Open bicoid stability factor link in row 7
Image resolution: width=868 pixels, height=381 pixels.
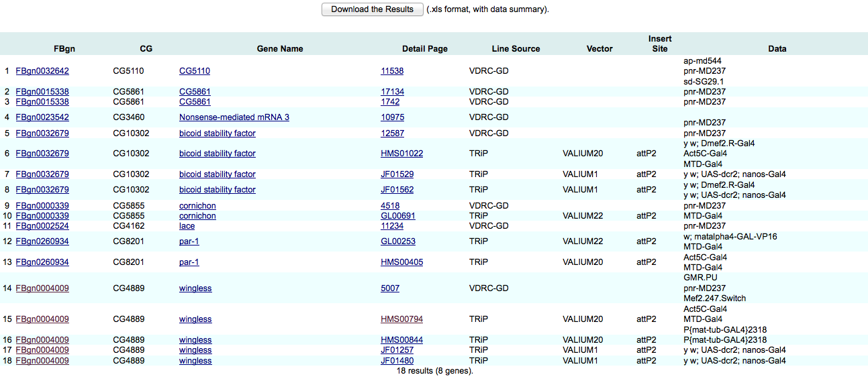coord(218,174)
